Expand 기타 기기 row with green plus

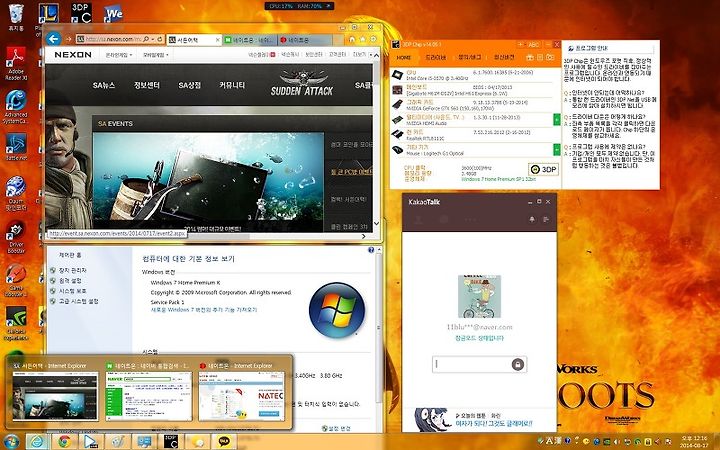[557, 149]
